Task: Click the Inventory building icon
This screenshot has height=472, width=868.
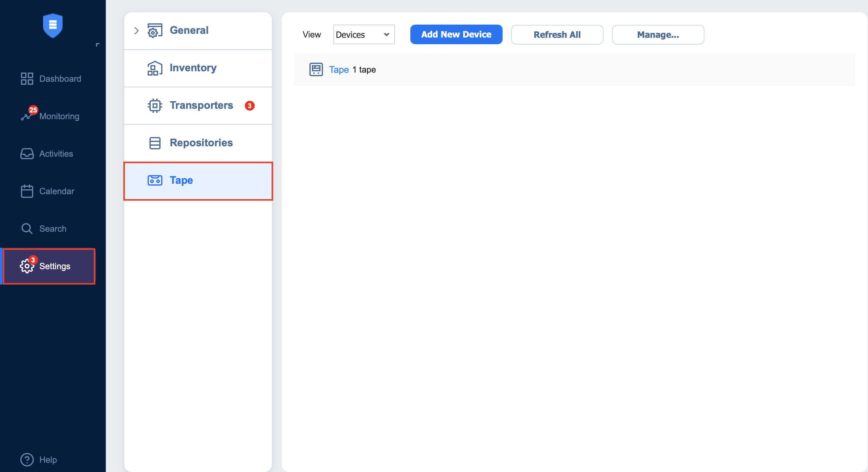Action: click(x=155, y=68)
